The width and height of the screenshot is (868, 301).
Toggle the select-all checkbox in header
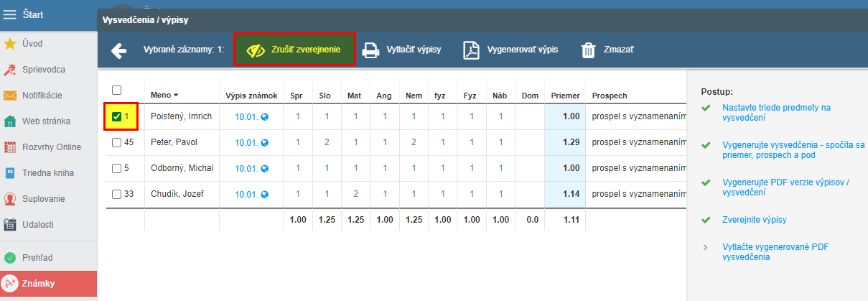pyautogui.click(x=116, y=90)
